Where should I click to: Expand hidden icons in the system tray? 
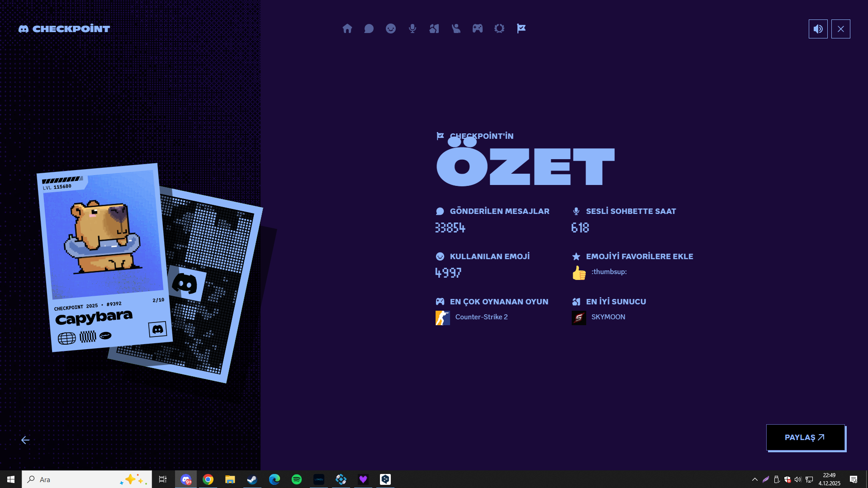(x=754, y=479)
